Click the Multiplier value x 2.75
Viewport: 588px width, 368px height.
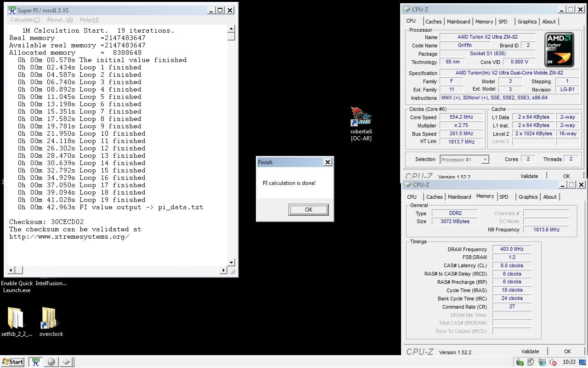coord(461,126)
